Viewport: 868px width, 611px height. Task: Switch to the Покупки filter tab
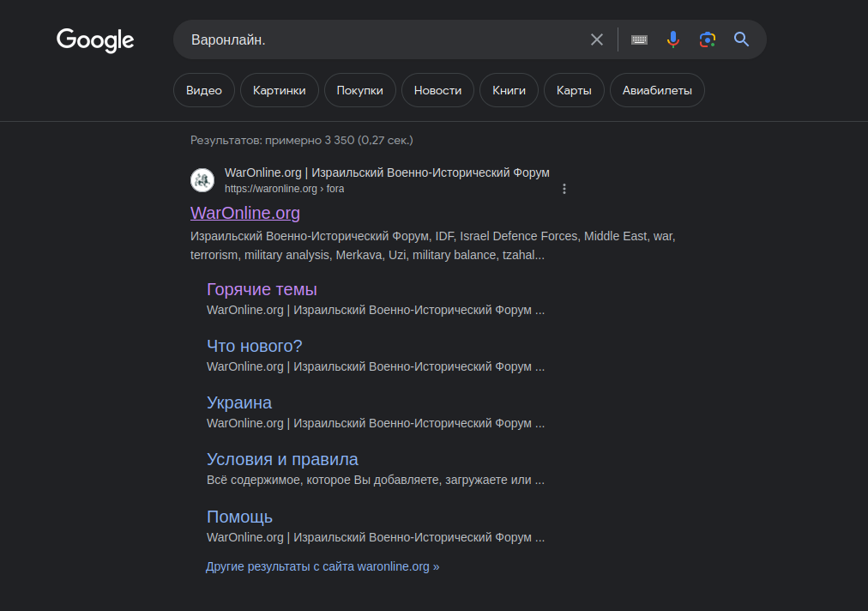tap(360, 90)
